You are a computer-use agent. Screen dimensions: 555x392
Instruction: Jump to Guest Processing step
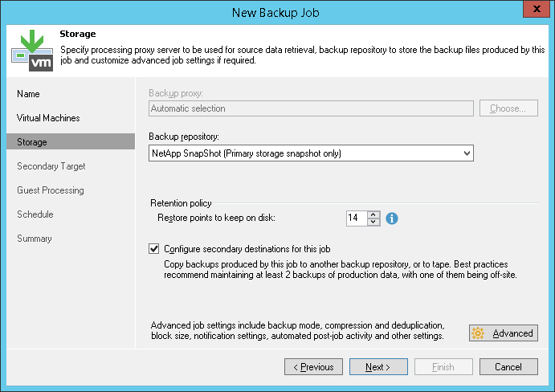51,190
